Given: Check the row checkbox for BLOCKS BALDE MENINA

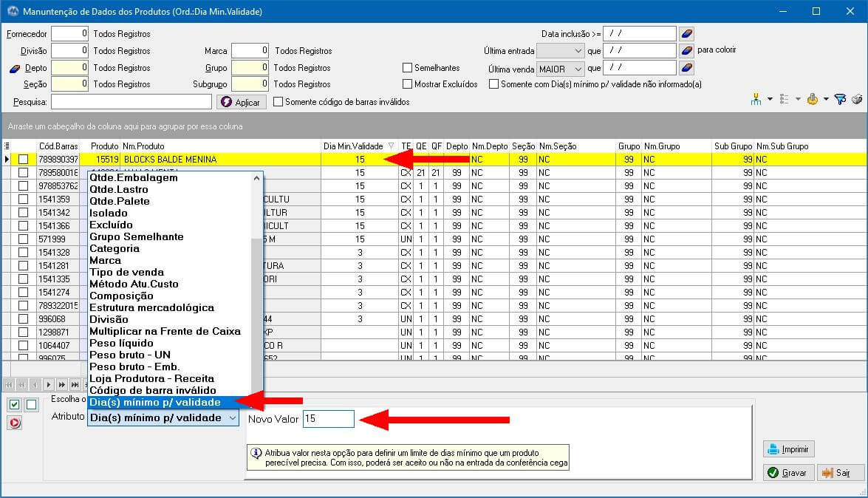Looking at the screenshot, I should 23,160.
